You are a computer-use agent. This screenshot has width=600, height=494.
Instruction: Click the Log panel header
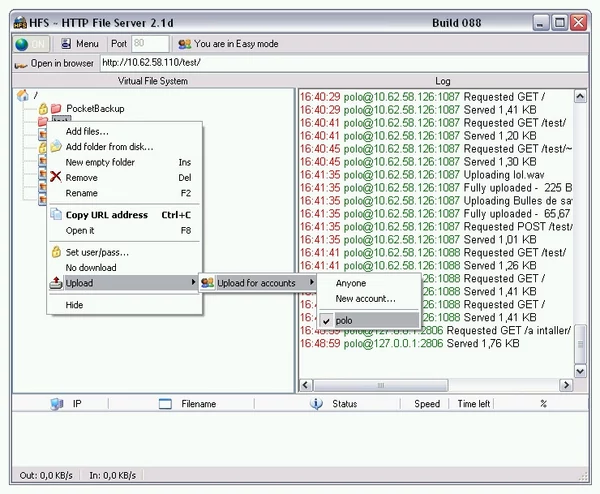pyautogui.click(x=442, y=81)
